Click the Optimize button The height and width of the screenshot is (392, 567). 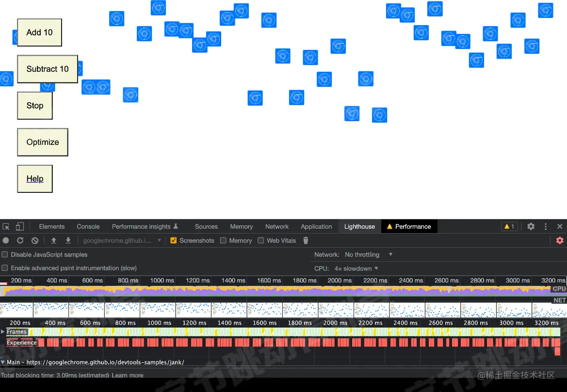point(43,142)
